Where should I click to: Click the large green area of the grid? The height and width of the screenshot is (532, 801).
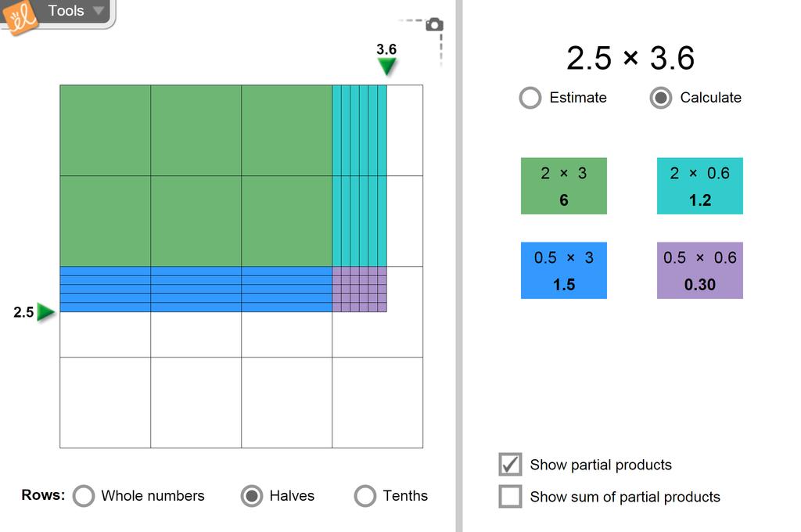pyautogui.click(x=196, y=176)
